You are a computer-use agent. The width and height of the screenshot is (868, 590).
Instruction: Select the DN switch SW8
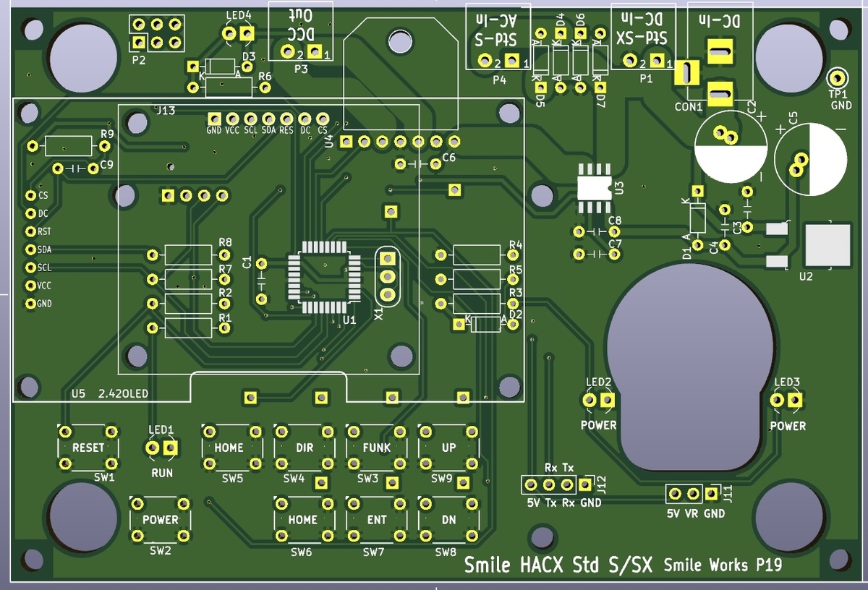coord(448,519)
